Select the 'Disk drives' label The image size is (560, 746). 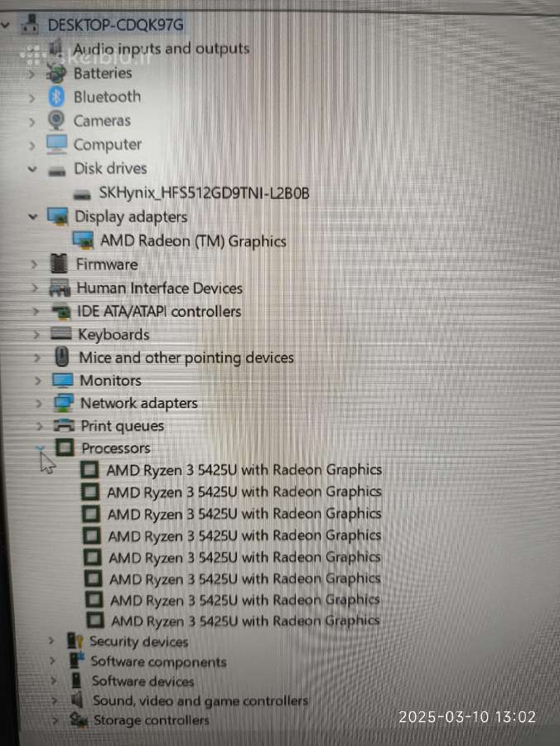(110, 168)
